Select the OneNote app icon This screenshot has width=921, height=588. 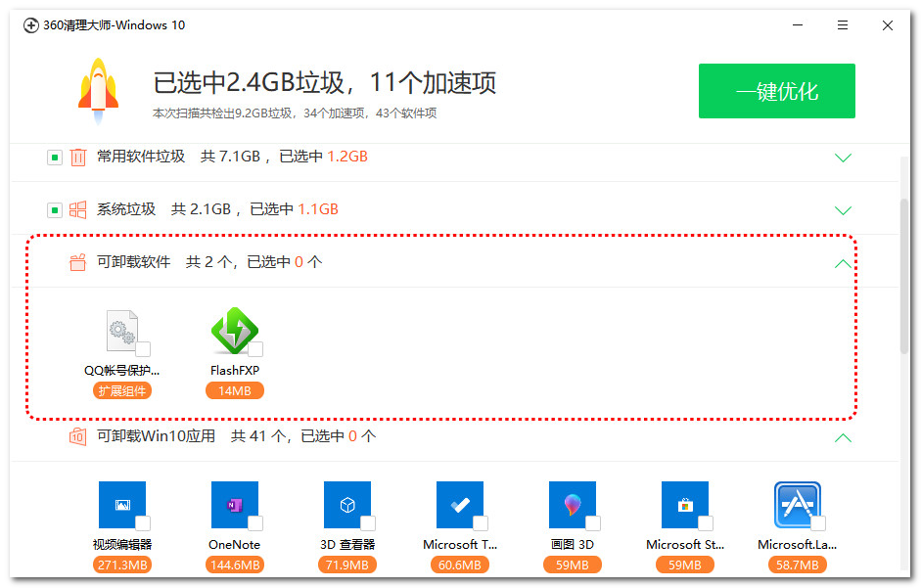point(235,505)
